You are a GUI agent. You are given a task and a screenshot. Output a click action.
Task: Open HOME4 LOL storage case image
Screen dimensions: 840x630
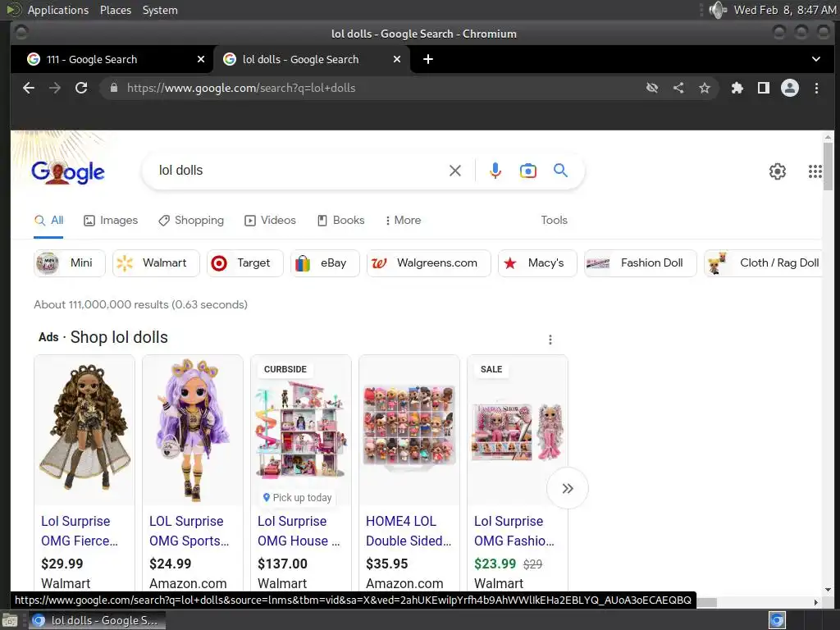pyautogui.click(x=409, y=429)
